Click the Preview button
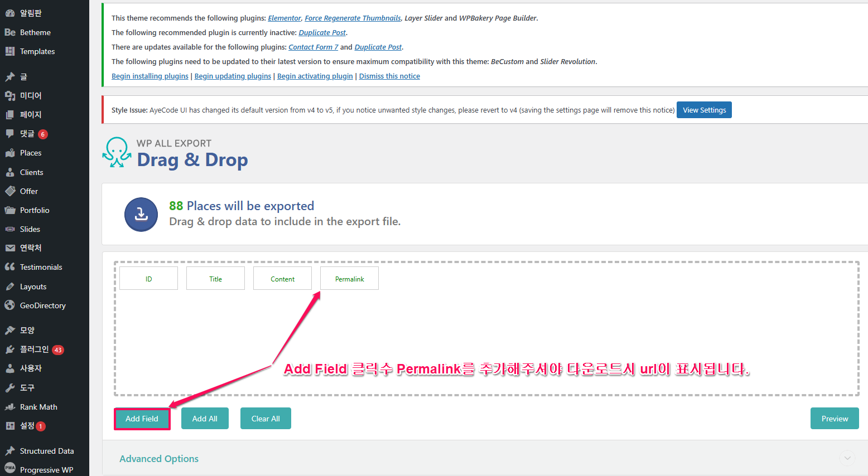The height and width of the screenshot is (476, 868). coord(834,419)
